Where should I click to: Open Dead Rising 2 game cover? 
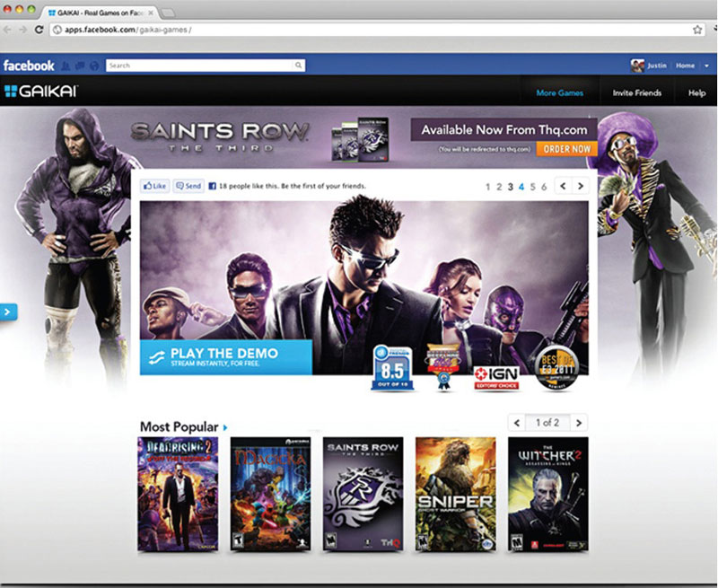coord(178,494)
